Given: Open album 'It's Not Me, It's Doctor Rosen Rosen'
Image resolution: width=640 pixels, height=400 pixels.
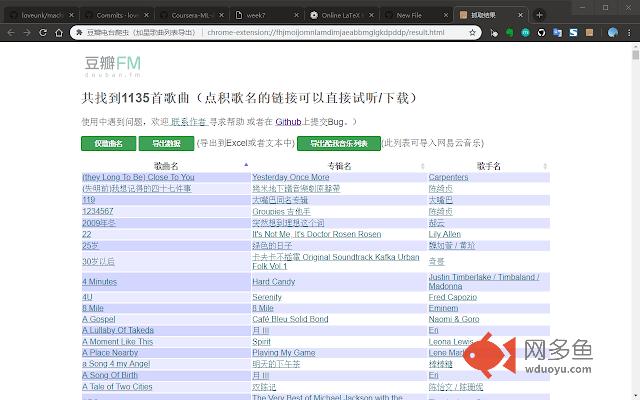Looking at the screenshot, I should pyautogui.click(x=317, y=234).
